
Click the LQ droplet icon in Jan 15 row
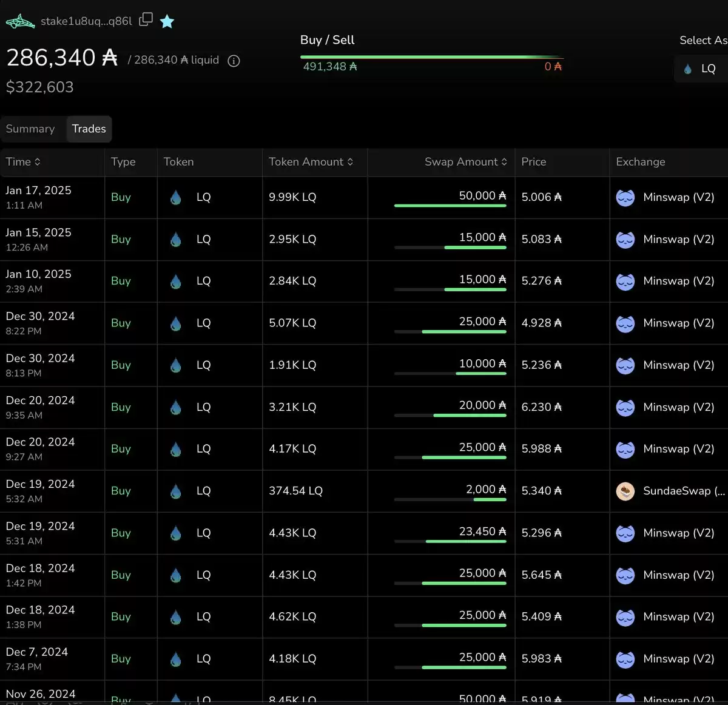[176, 240]
